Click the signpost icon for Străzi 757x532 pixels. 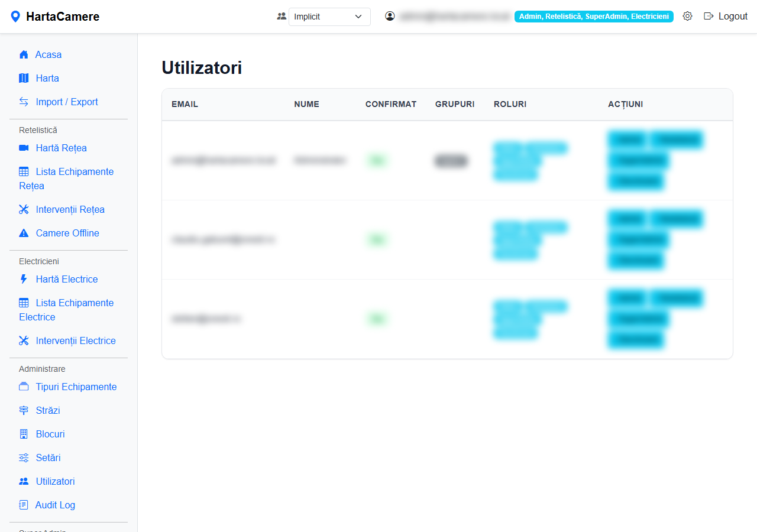(24, 410)
